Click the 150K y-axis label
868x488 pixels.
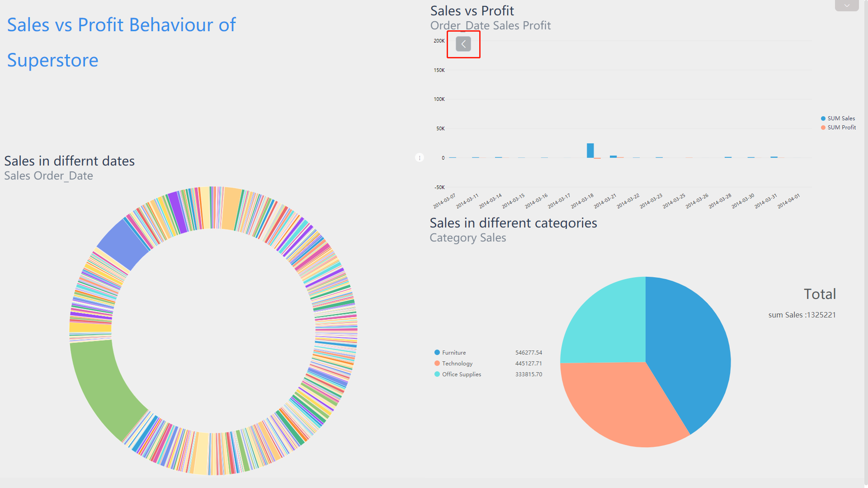pyautogui.click(x=439, y=70)
